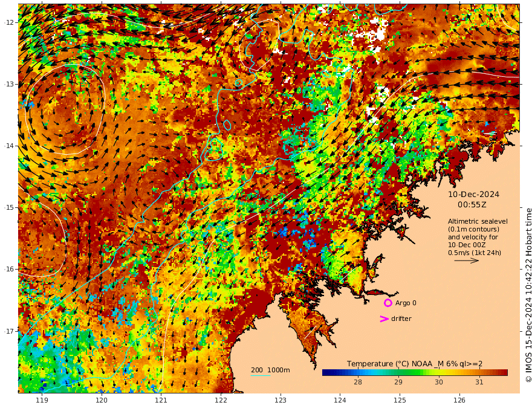Click the latitude label '-14'
Viewport: 532px width, 411px height.
point(9,146)
